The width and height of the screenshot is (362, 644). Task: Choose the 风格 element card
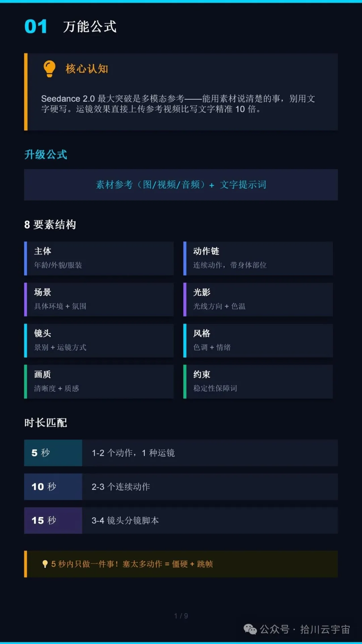[x=258, y=340]
